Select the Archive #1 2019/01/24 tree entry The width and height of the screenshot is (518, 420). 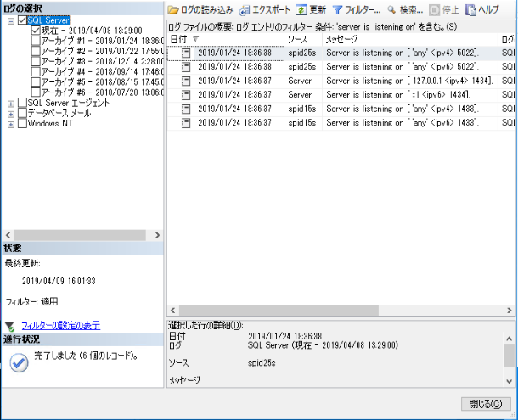coord(103,41)
